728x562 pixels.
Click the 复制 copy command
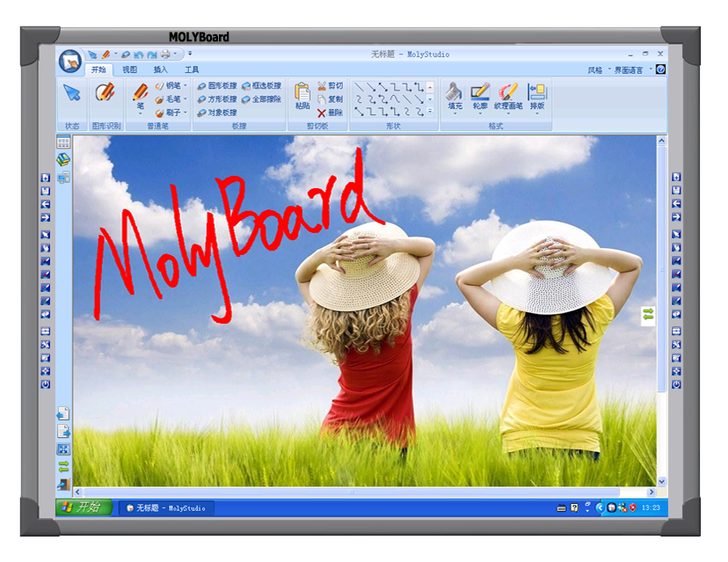[x=330, y=99]
